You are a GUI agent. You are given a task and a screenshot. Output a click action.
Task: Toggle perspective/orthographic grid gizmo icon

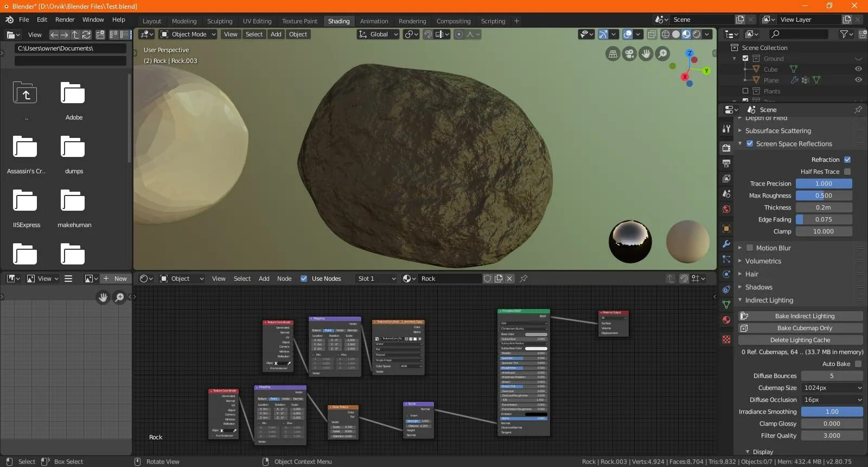point(612,54)
